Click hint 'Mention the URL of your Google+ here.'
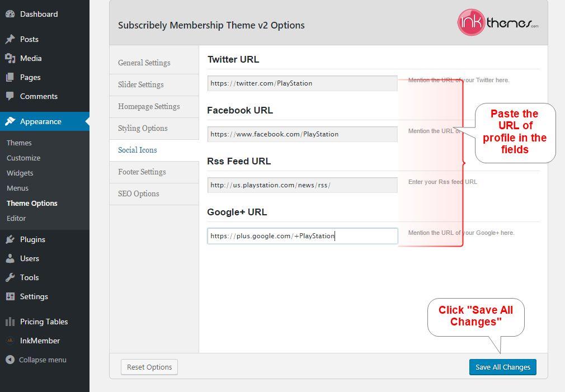 pos(461,233)
